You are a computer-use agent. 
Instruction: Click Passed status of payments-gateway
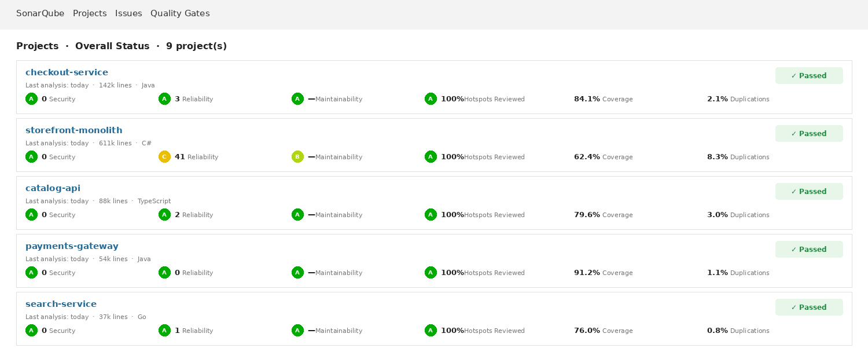[x=809, y=250]
